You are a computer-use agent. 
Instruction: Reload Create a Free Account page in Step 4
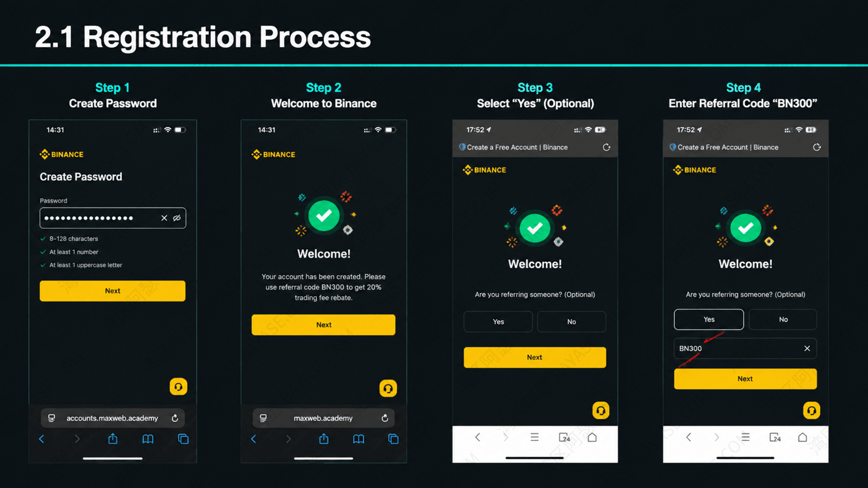click(817, 147)
